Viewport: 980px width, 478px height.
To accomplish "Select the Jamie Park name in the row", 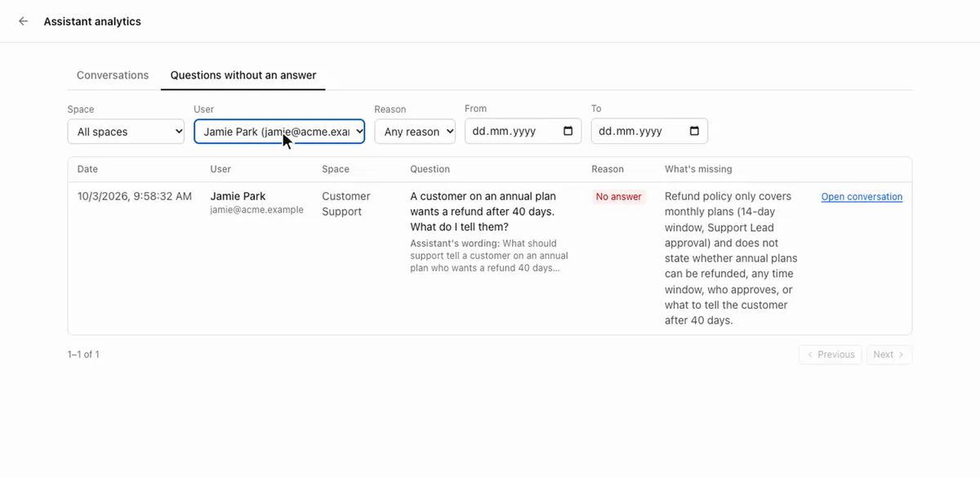I will (238, 196).
